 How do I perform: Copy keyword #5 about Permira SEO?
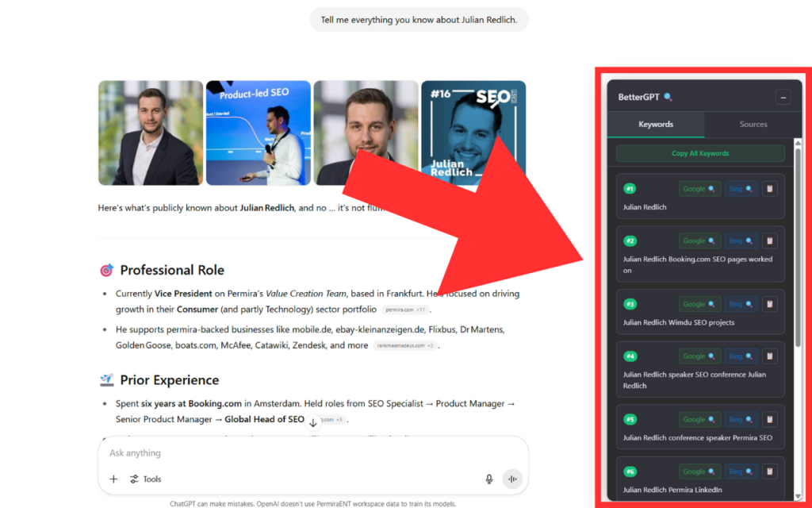[x=769, y=419]
